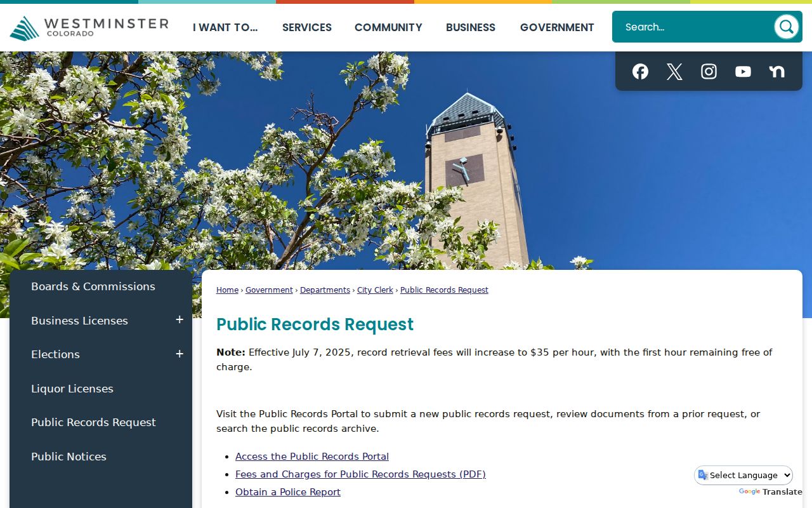Open Liquor Licenses sidebar link
Screen dimensions: 812x508
coord(72,389)
